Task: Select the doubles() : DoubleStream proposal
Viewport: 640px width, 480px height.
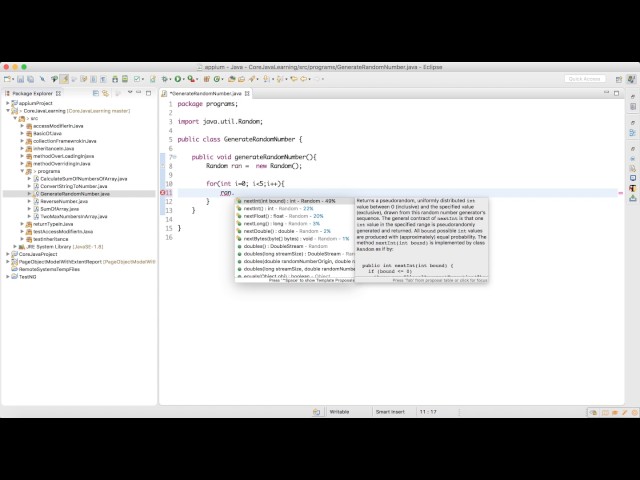Action: (295, 247)
